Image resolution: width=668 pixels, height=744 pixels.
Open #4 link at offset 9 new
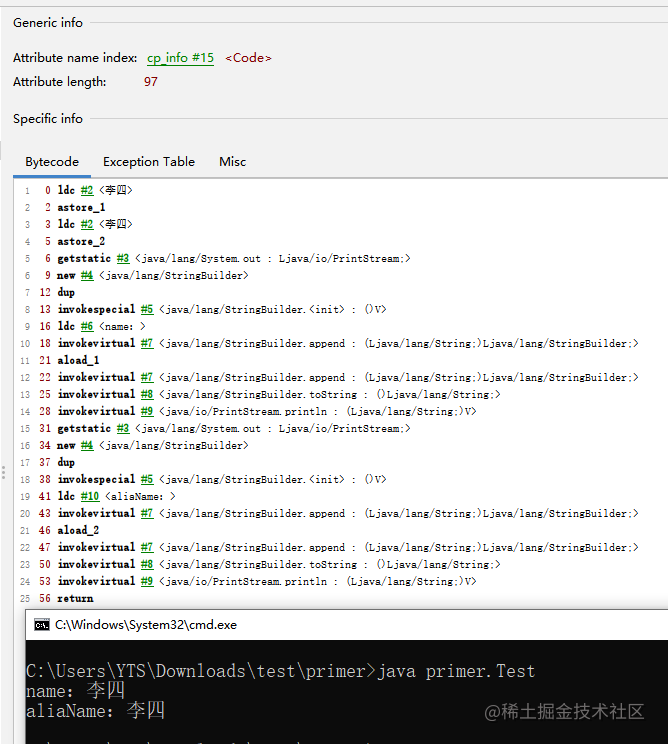(x=87, y=275)
